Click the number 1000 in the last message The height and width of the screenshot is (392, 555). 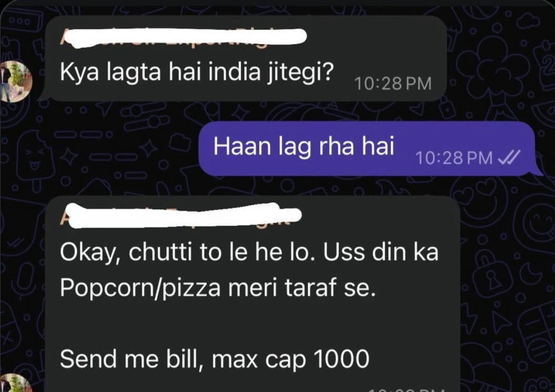click(342, 359)
